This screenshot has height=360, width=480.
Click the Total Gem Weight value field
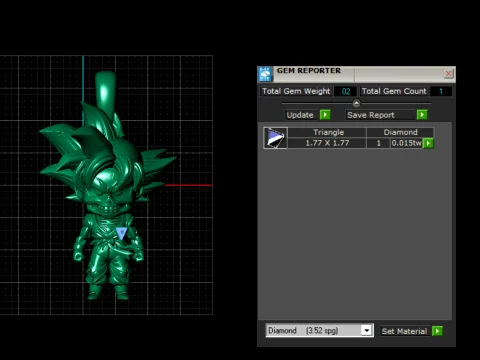pyautogui.click(x=345, y=91)
